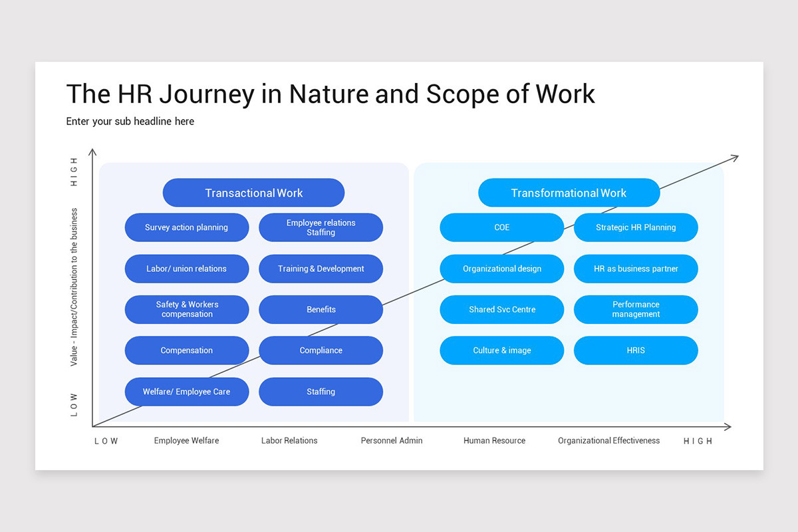Click the Staffing pill
This screenshot has width=798, height=532.
click(x=321, y=392)
